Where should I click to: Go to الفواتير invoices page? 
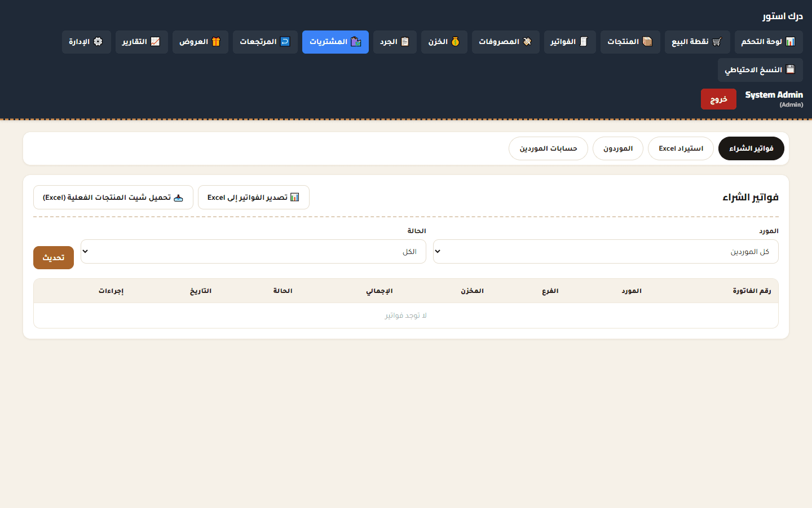pyautogui.click(x=570, y=42)
